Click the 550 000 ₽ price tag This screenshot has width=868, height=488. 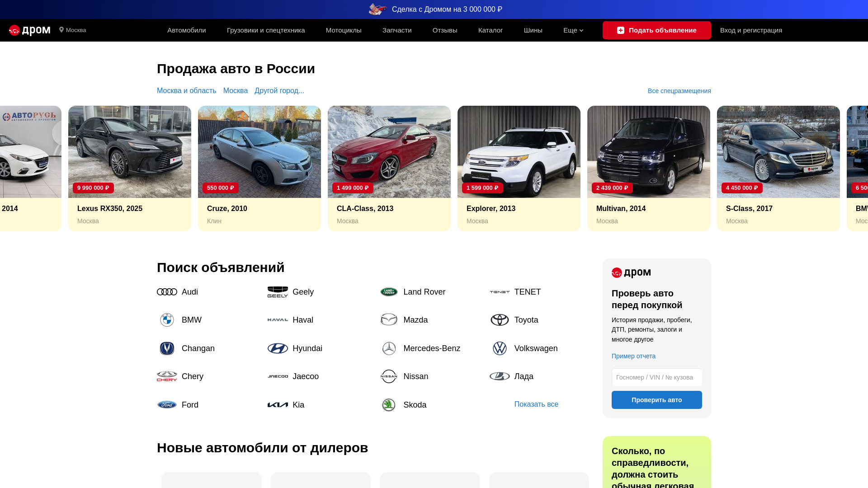(x=221, y=188)
